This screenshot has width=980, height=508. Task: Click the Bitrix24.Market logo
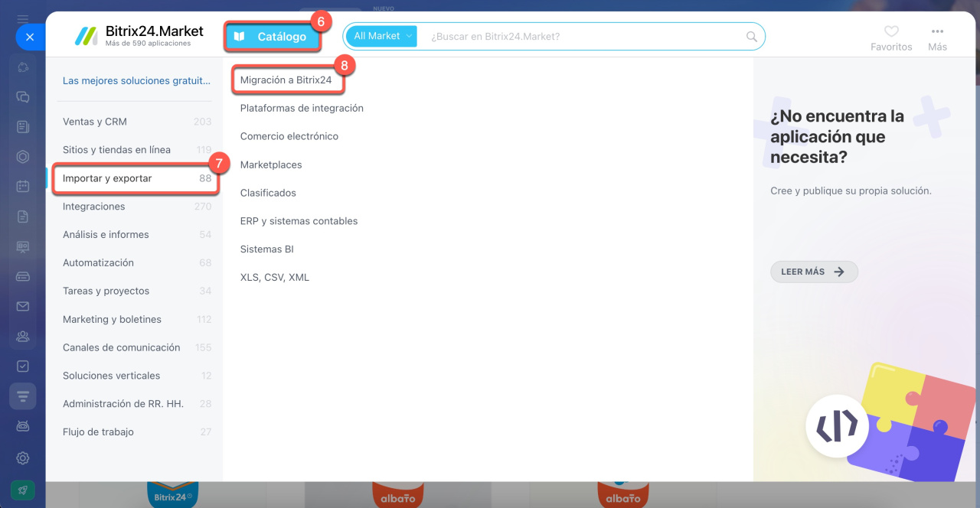click(139, 35)
